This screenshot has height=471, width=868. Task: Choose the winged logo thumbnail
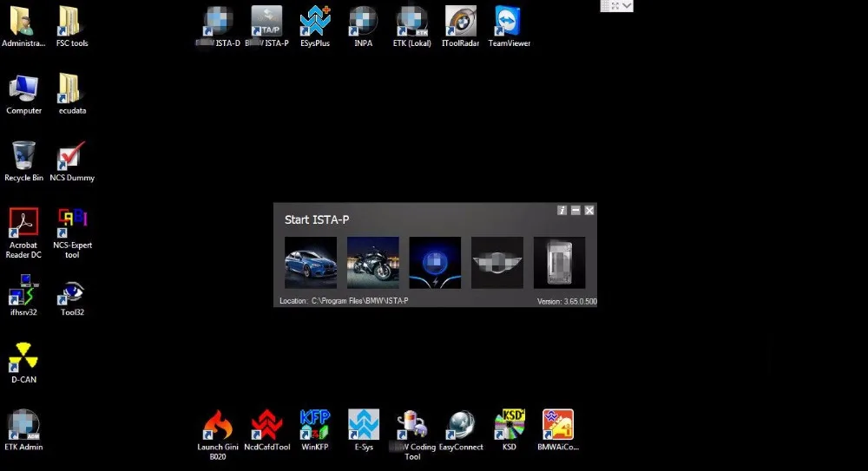pyautogui.click(x=497, y=262)
